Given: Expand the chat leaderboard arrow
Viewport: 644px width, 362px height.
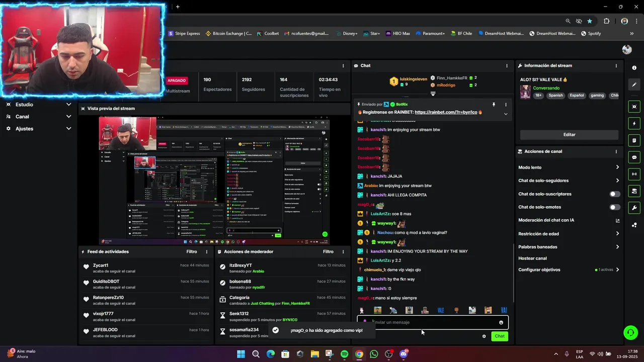Looking at the screenshot, I should tap(433, 94).
